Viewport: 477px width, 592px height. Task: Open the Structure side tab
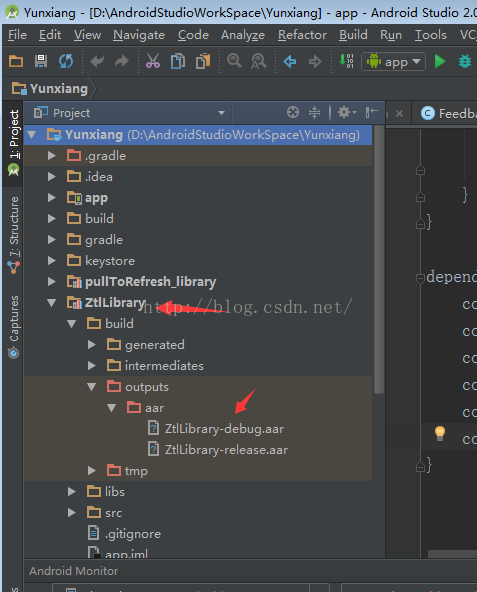tap(14, 234)
